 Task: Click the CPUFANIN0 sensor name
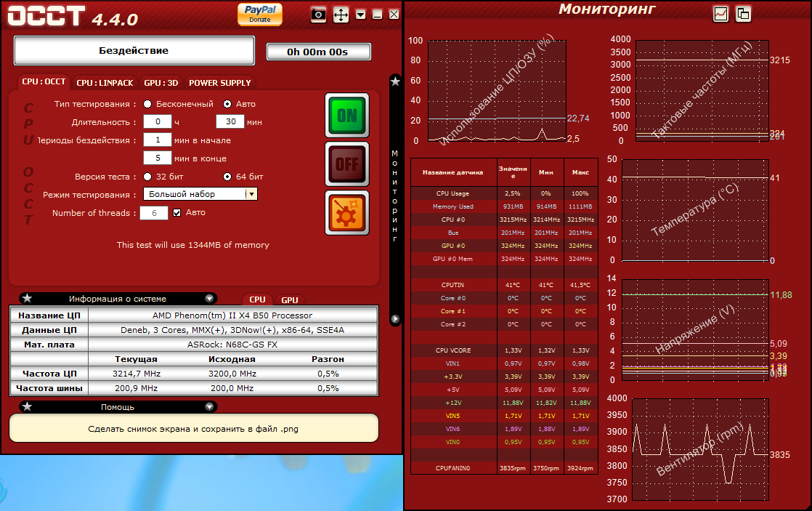tap(452, 468)
